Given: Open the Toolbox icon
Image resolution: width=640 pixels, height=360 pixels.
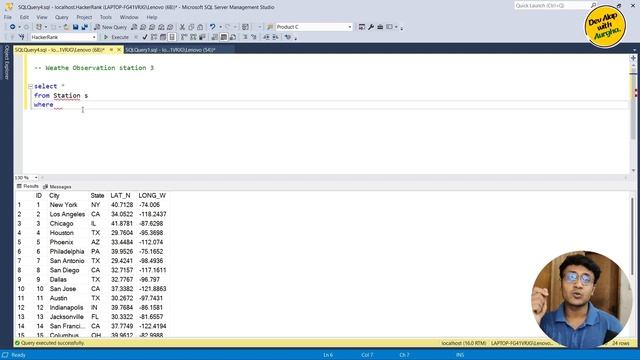Looking at the screenshot, I should click(380, 27).
